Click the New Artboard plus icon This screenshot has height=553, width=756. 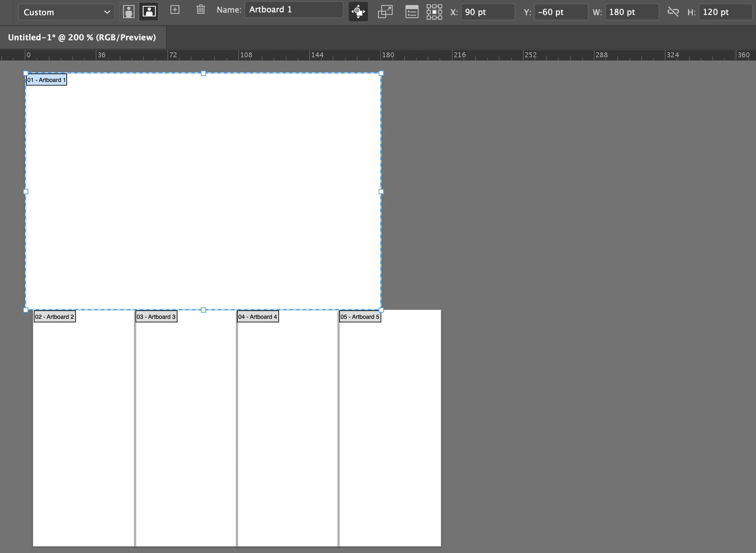tap(175, 10)
